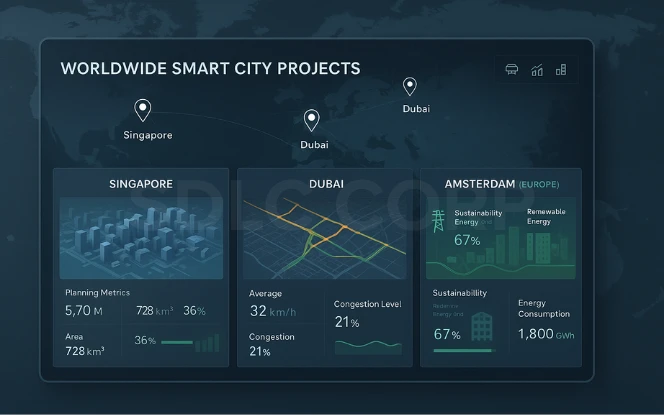This screenshot has width=664, height=415.
Task: Select the DUBAI card heading
Action: [326, 184]
